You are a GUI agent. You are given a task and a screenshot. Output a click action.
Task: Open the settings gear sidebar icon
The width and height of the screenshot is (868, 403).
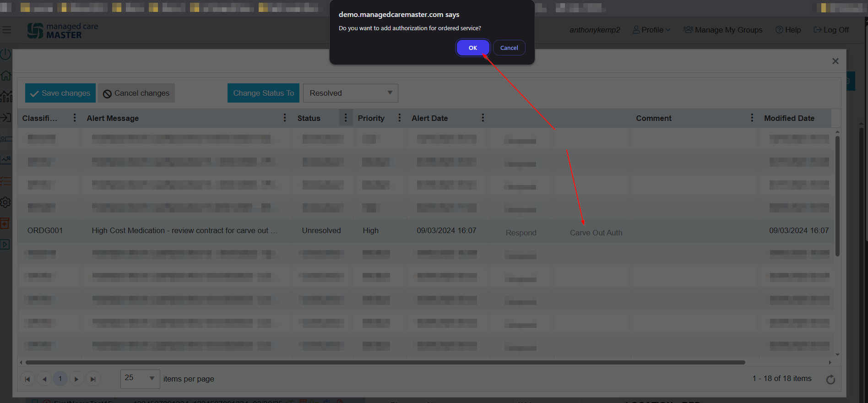coord(5,202)
